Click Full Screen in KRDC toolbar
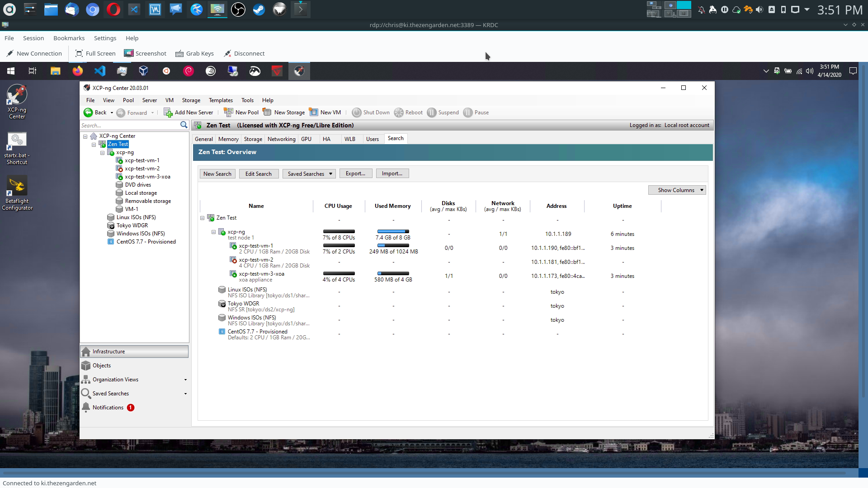 click(x=95, y=53)
